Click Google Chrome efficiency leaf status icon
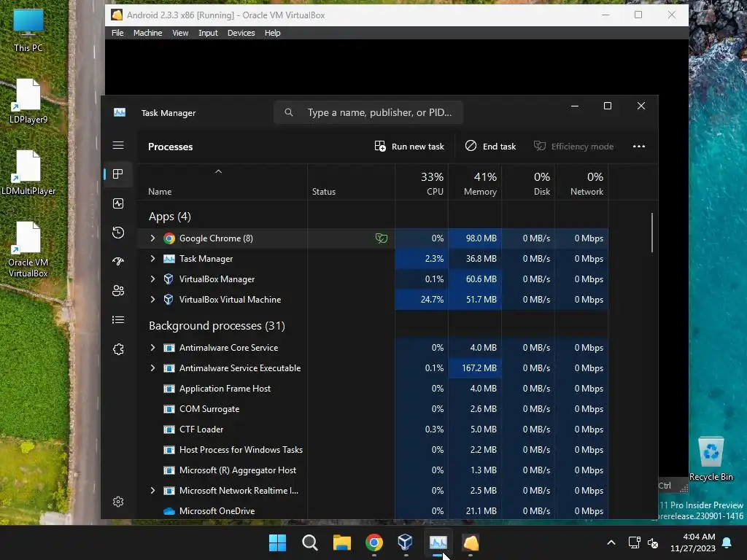 (381, 238)
